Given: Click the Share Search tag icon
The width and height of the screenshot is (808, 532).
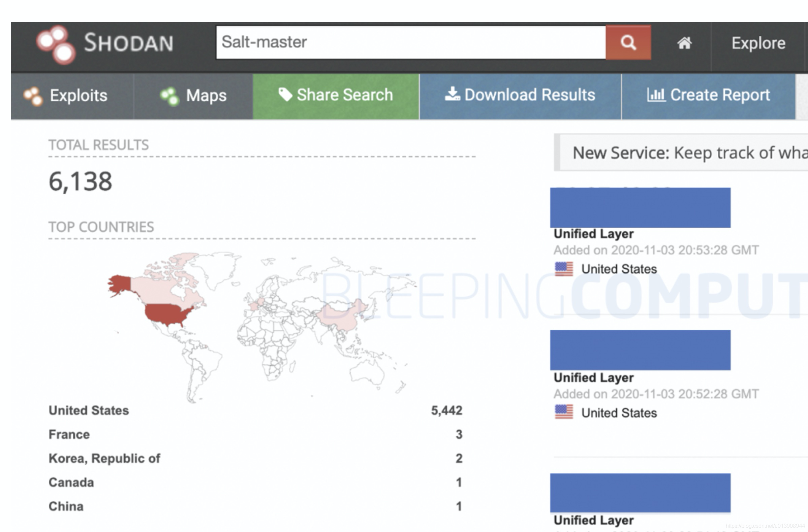Looking at the screenshot, I should [285, 95].
